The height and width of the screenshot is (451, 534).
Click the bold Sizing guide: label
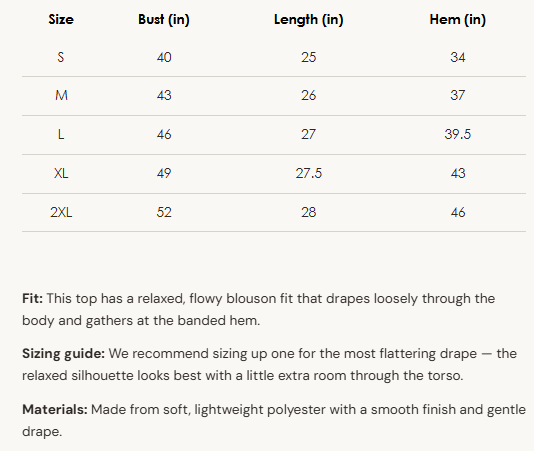click(x=64, y=354)
